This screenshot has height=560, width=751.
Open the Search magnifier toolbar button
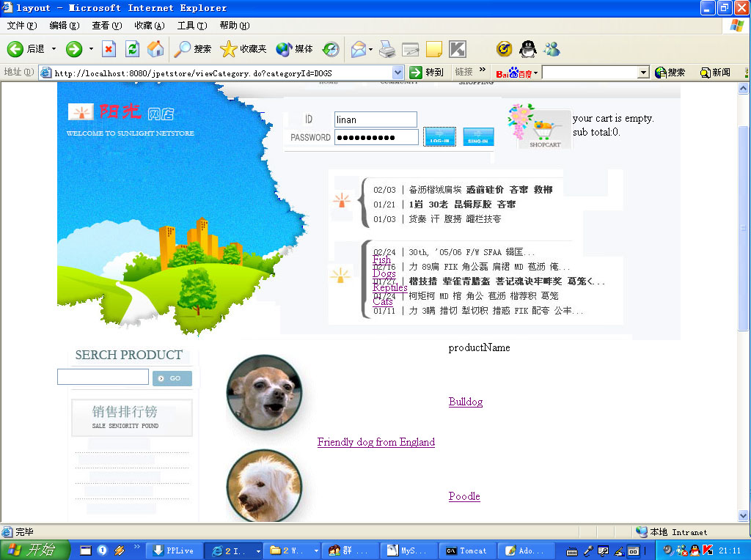pos(193,49)
